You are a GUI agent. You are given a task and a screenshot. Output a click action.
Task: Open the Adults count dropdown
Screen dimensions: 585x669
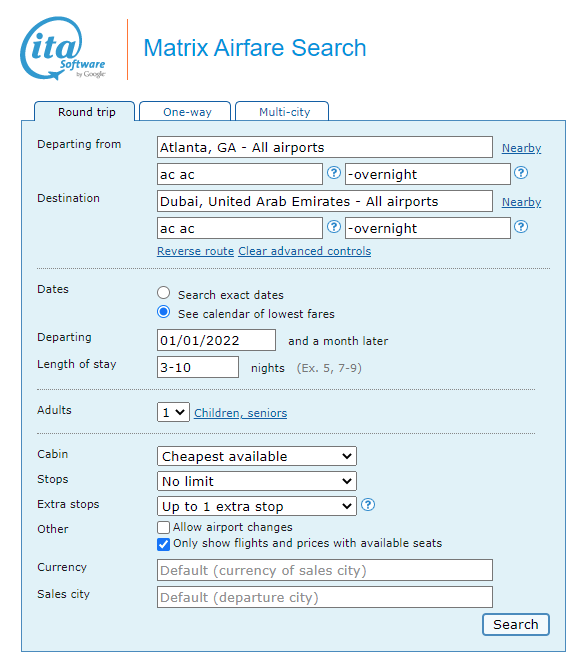point(173,412)
